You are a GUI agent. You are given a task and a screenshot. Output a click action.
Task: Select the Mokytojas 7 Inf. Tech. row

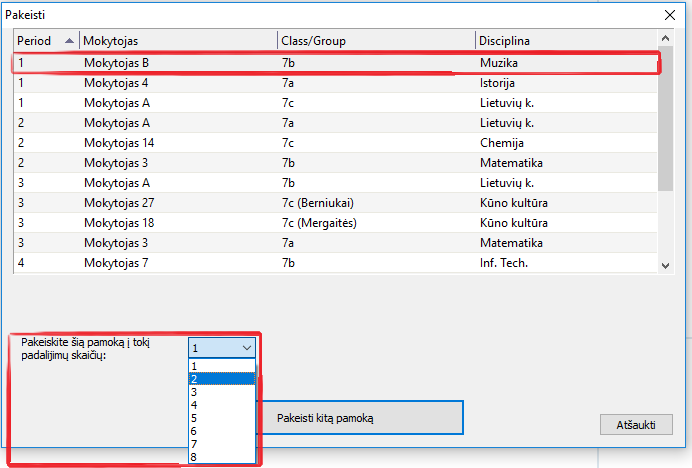tap(330, 263)
